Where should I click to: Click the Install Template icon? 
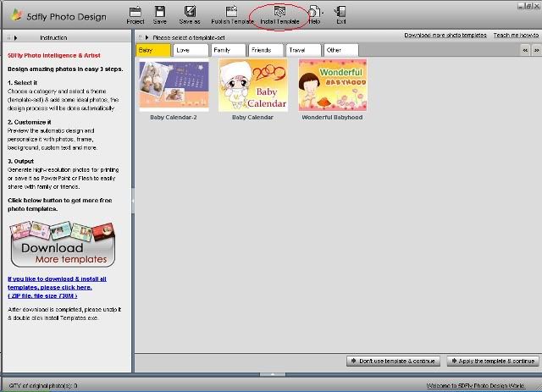click(279, 15)
